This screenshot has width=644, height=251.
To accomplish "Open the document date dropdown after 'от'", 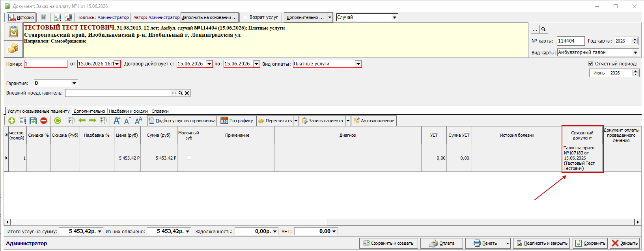I will click(x=117, y=64).
